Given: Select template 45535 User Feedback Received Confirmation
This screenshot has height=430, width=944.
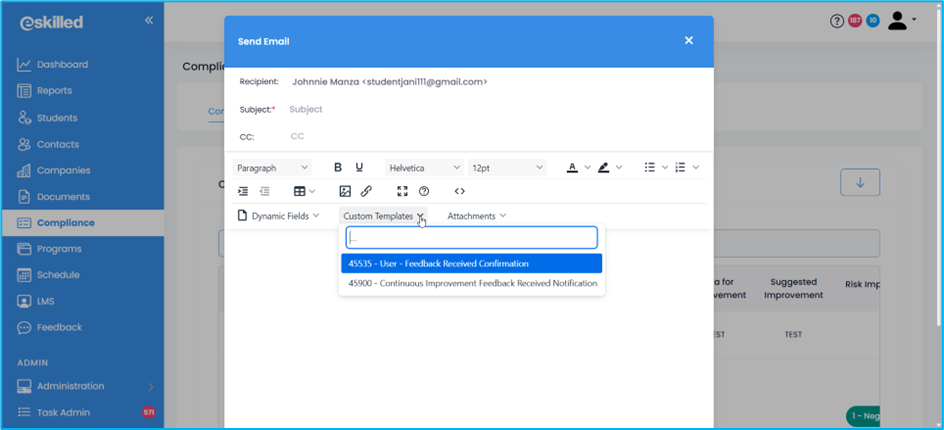Looking at the screenshot, I should pyautogui.click(x=471, y=264).
